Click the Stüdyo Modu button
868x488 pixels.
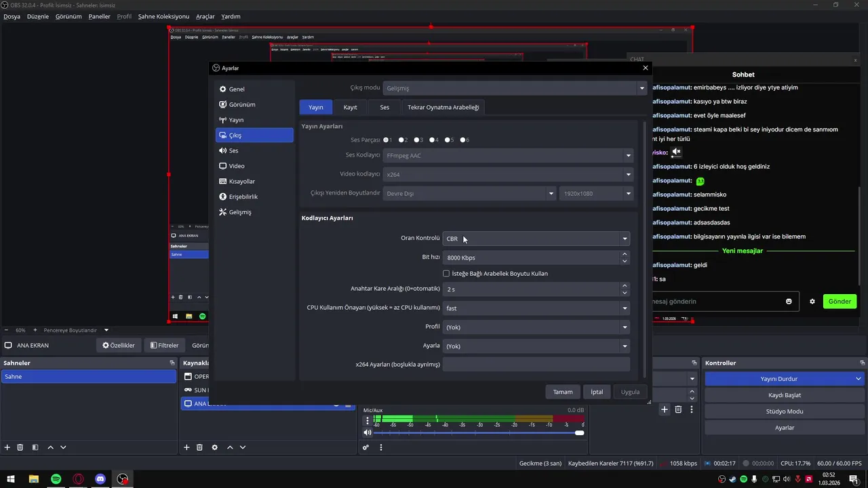[x=785, y=411]
